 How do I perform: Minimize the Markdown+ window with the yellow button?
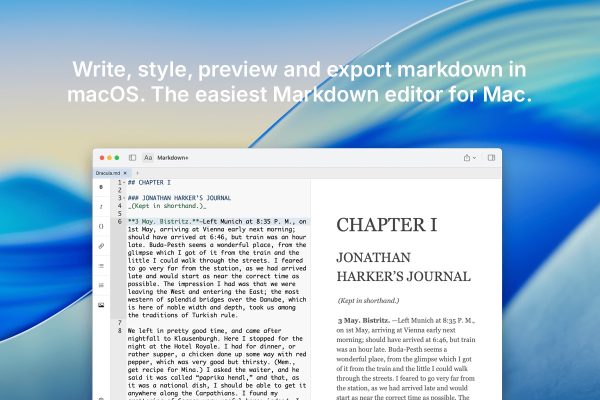click(109, 158)
